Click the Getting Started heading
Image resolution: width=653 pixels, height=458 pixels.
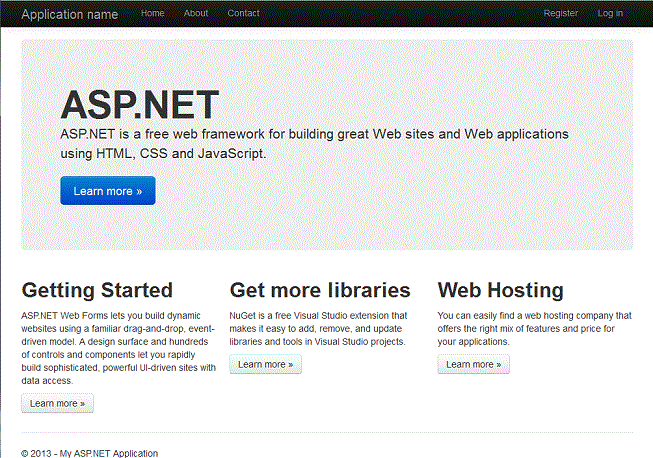[97, 290]
